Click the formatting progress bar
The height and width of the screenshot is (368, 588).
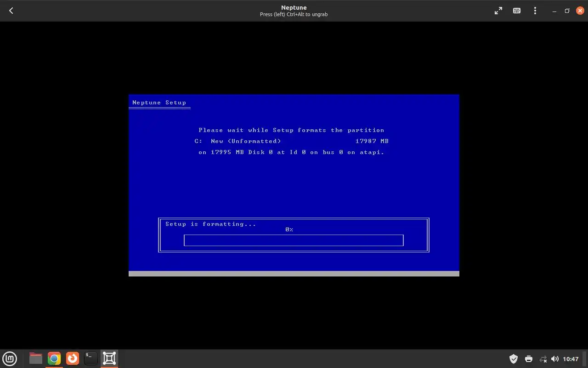(294, 240)
